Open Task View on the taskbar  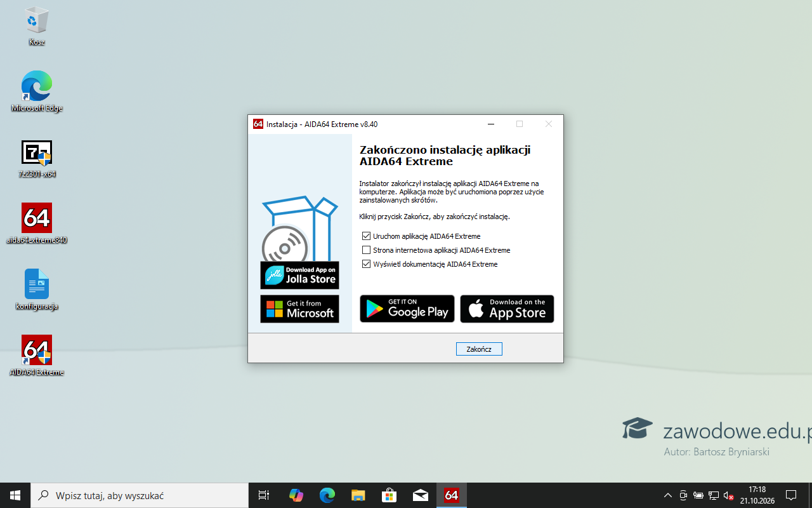point(264,495)
